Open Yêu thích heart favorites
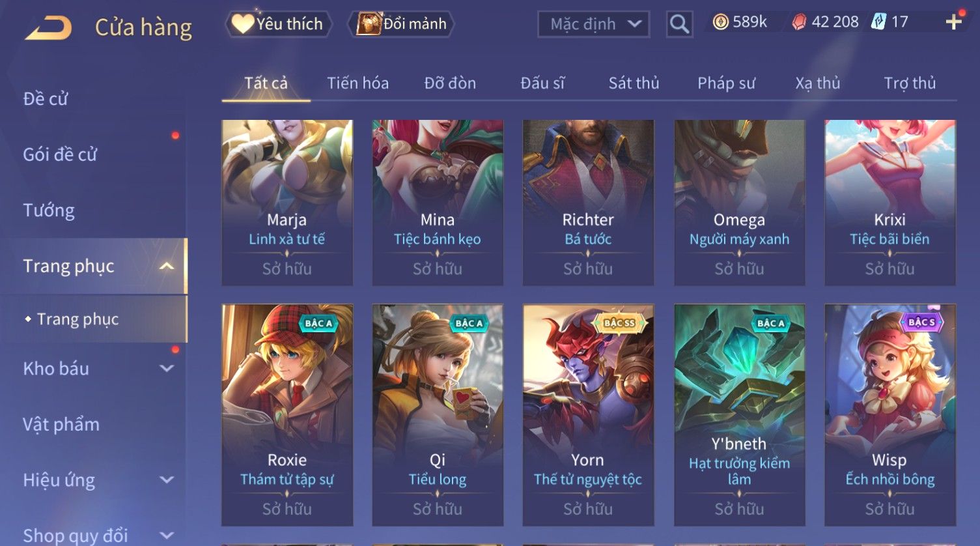Viewport: 980px width, 546px height. click(279, 24)
